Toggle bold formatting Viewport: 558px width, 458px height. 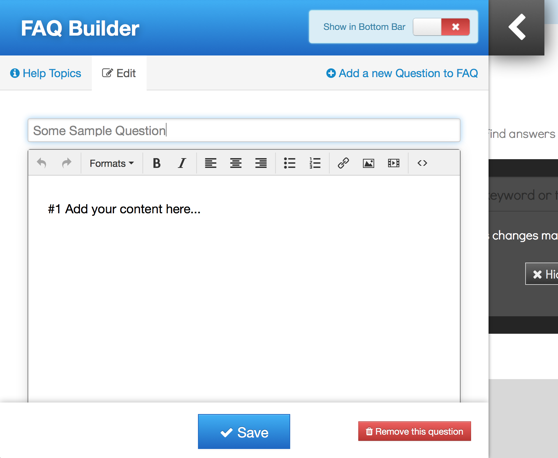pyautogui.click(x=156, y=163)
